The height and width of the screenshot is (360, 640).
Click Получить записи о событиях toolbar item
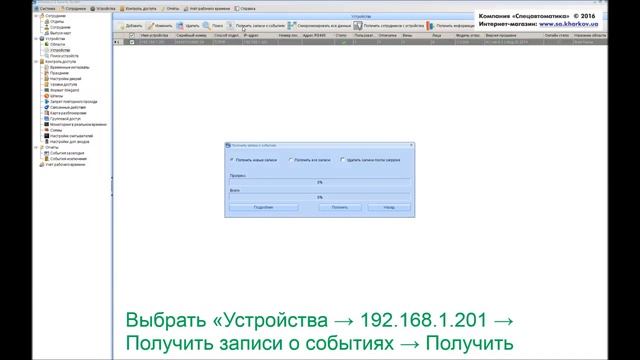(x=256, y=26)
